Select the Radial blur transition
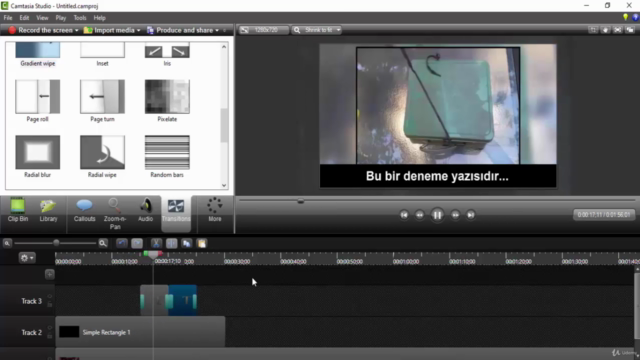The height and width of the screenshot is (360, 640). coord(38,156)
